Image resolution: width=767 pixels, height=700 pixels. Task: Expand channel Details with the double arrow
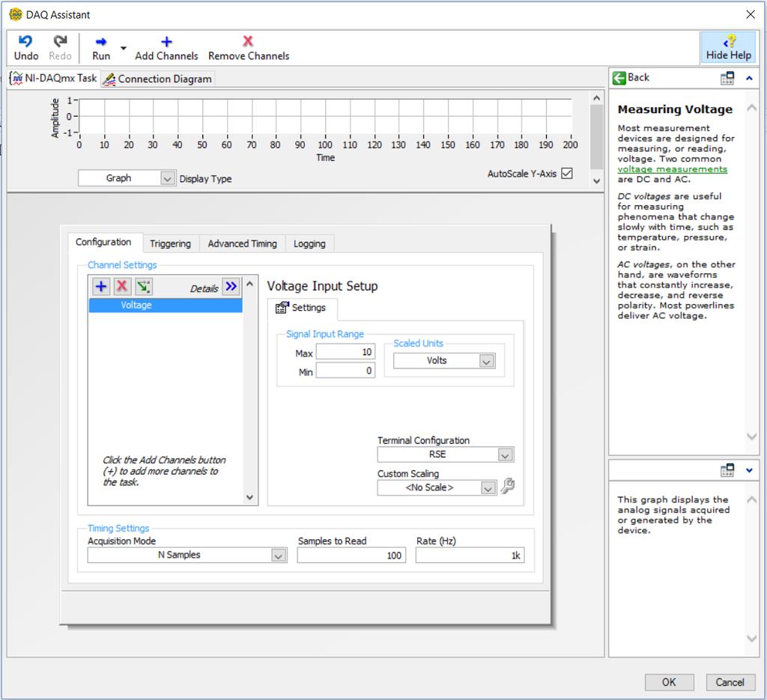[231, 286]
